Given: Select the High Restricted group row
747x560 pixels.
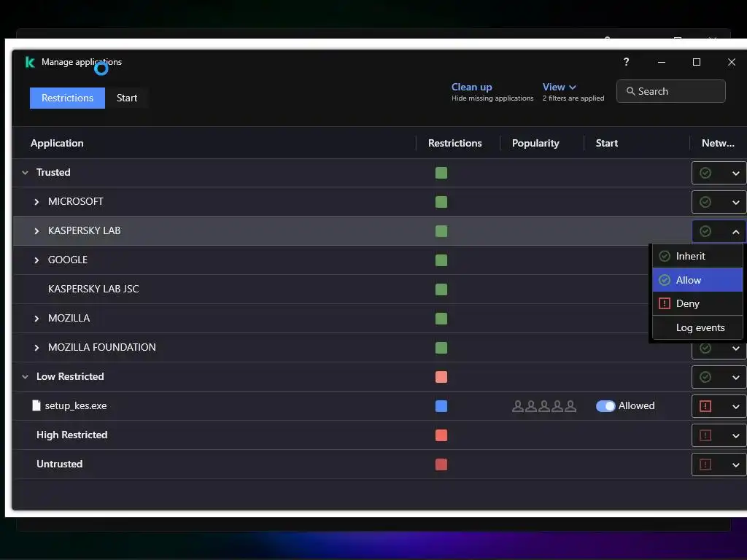Looking at the screenshot, I should (379, 435).
